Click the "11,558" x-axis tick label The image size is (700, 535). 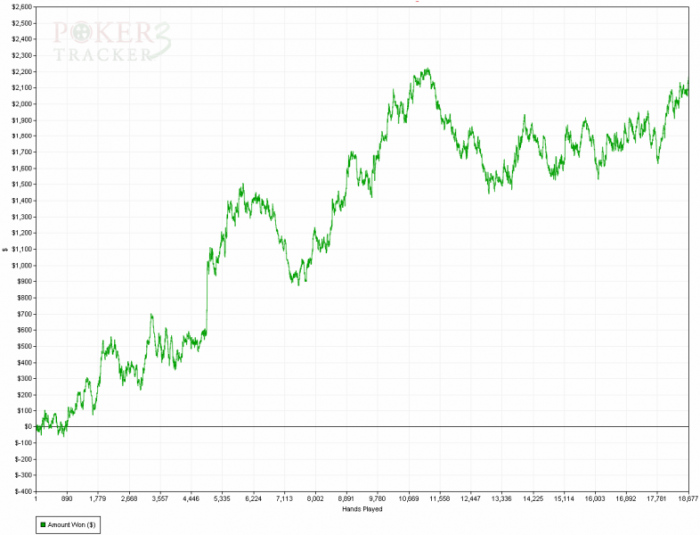coord(440,498)
